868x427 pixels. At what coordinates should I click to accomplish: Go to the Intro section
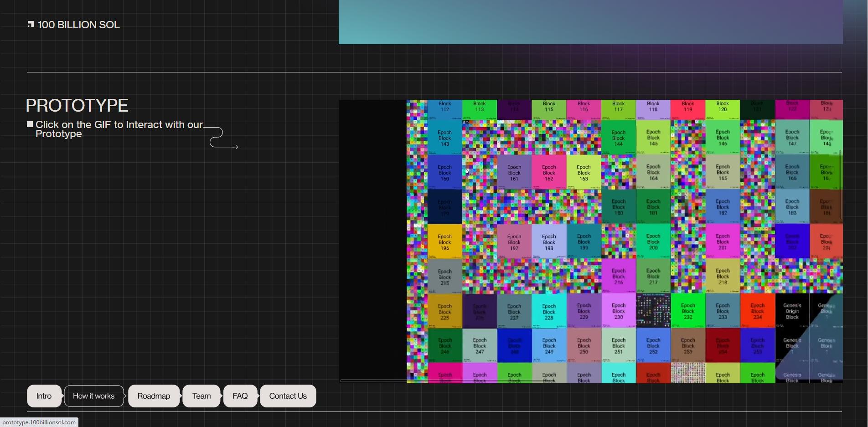coord(44,396)
